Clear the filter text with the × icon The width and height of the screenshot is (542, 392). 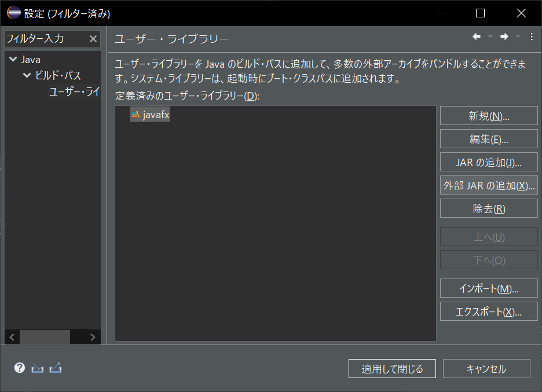94,39
